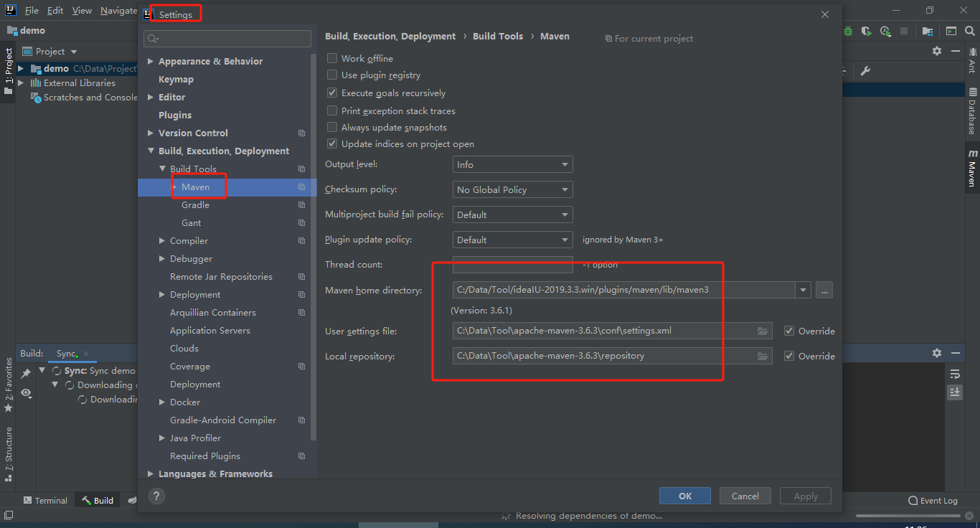This screenshot has width=980, height=528.
Task: Click the Build panel gear icon
Action: 936,353
